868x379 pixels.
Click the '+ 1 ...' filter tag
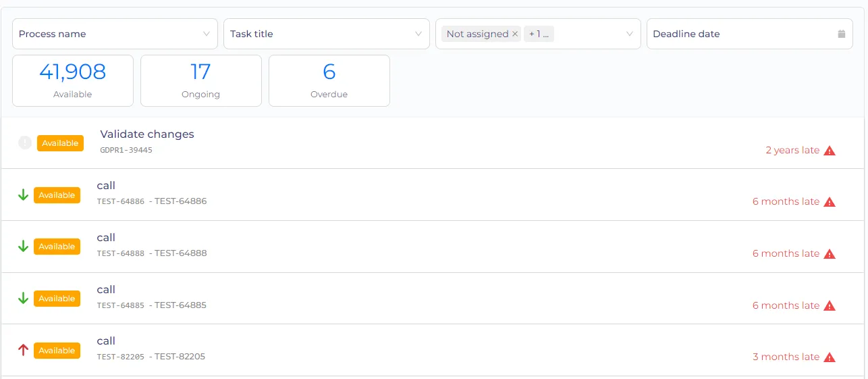pos(539,34)
